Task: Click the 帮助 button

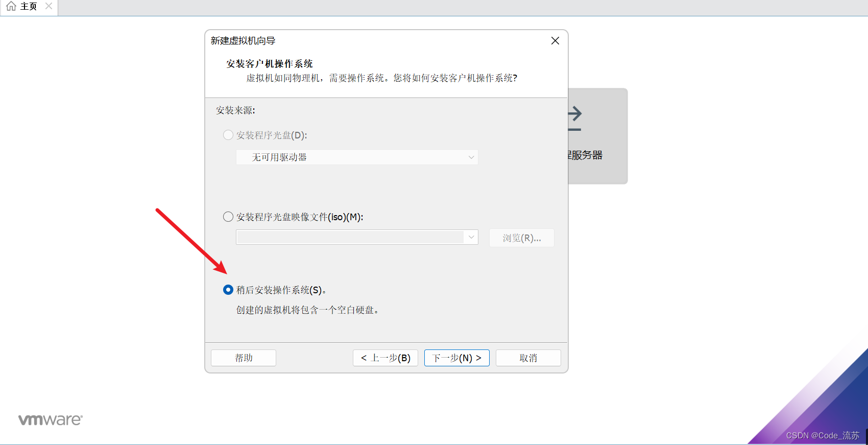Action: click(x=244, y=358)
